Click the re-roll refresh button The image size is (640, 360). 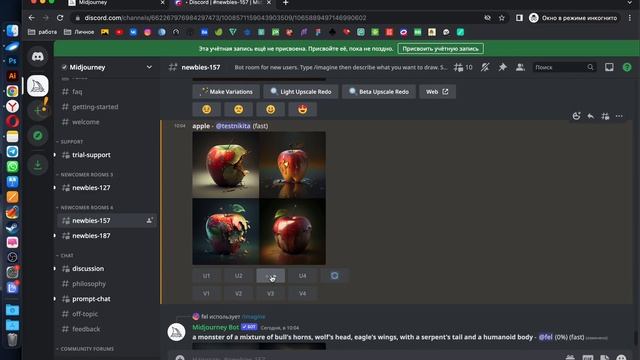click(x=334, y=276)
